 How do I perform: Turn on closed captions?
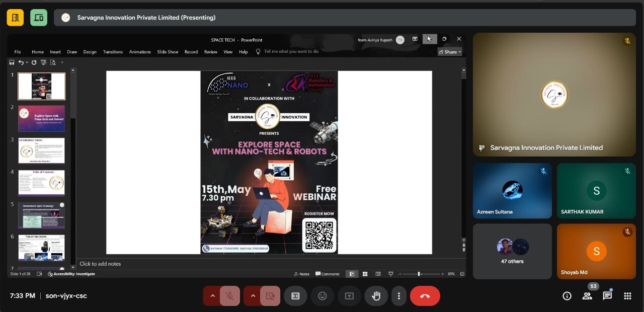pyautogui.click(x=295, y=296)
